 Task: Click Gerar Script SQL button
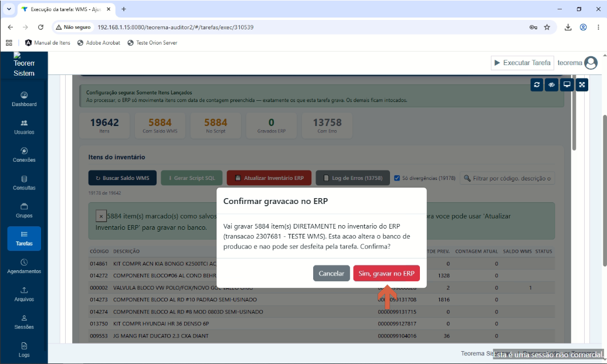192,178
